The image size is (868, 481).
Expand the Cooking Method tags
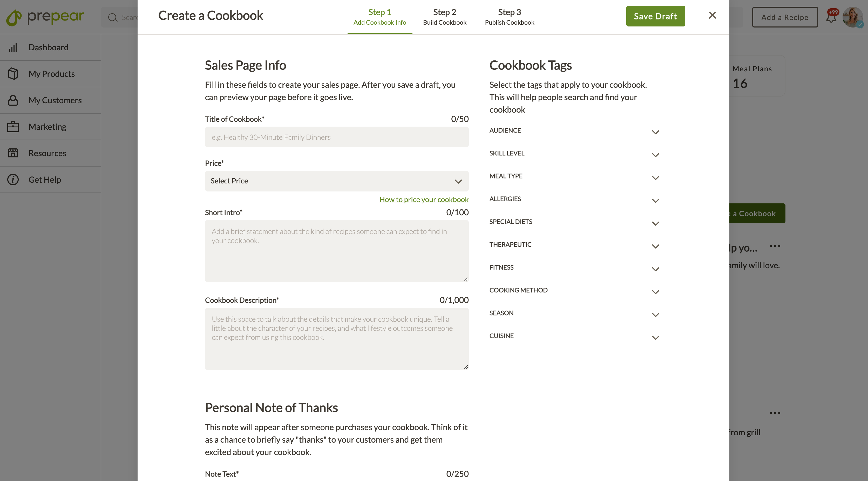574,290
